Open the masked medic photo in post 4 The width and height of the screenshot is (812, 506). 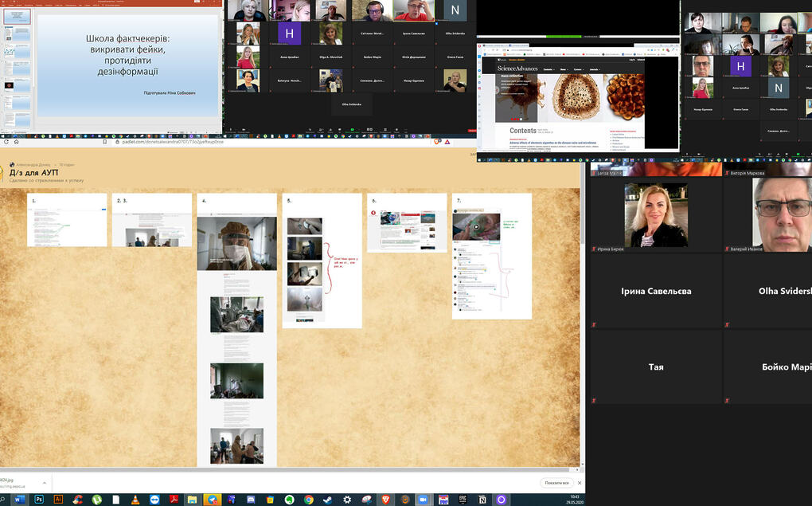coord(236,243)
